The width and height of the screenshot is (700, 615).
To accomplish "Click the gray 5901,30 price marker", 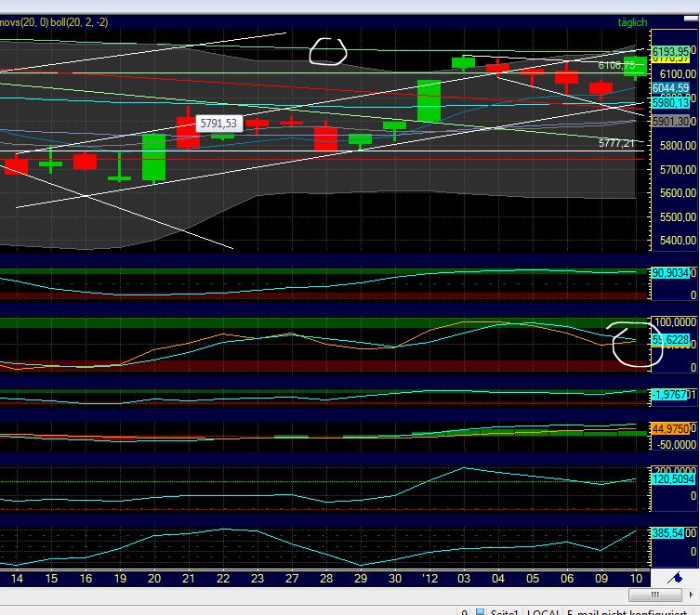I will [x=669, y=122].
